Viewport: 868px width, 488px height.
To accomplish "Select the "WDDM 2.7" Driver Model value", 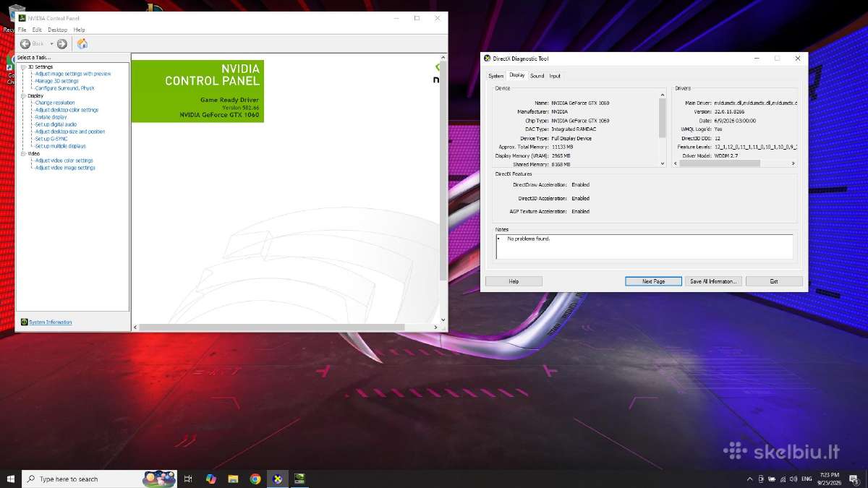I will point(728,155).
